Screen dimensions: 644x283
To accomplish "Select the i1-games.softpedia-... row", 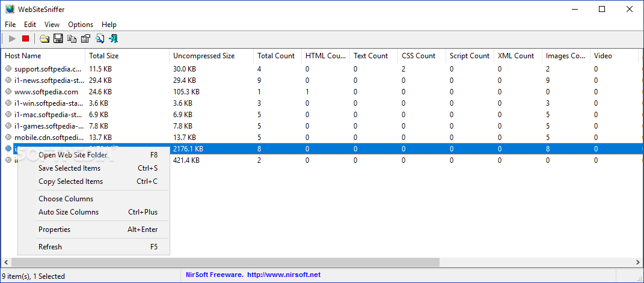I will pos(322,126).
